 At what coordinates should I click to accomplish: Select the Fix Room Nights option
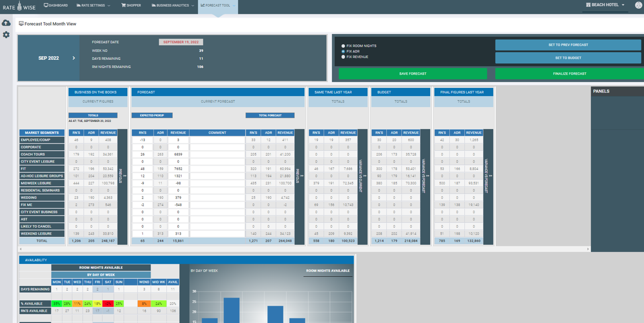[343, 45]
